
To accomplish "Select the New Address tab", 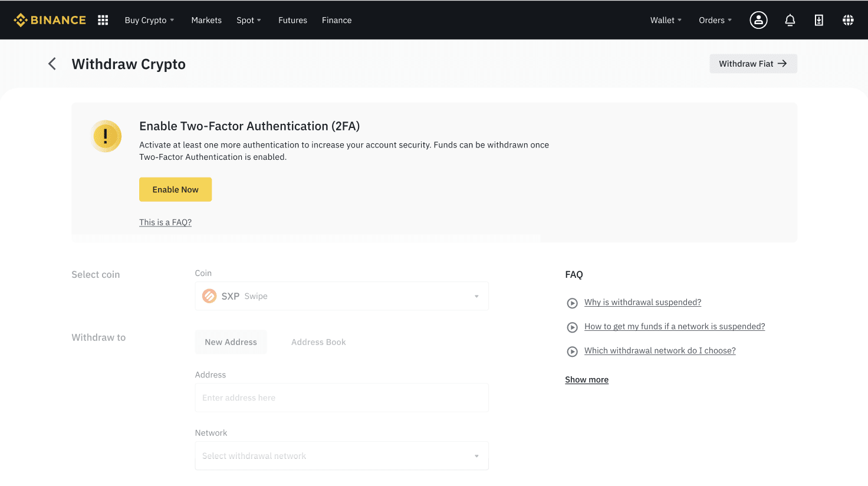I will click(231, 342).
